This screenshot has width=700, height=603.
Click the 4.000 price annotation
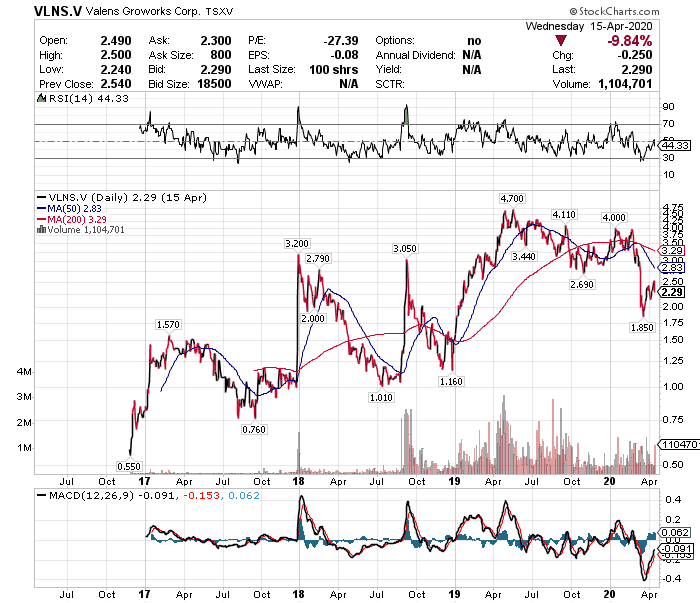(x=614, y=217)
